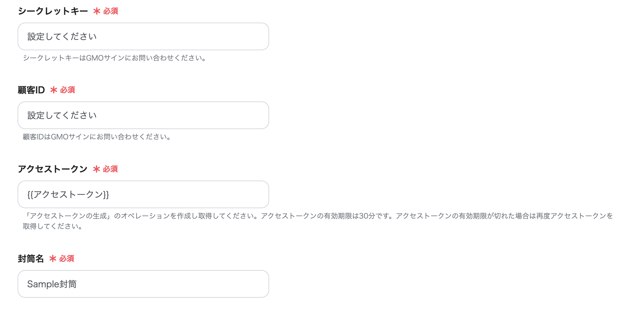
Task: Click the シークレットキー field label
Action: (x=53, y=11)
